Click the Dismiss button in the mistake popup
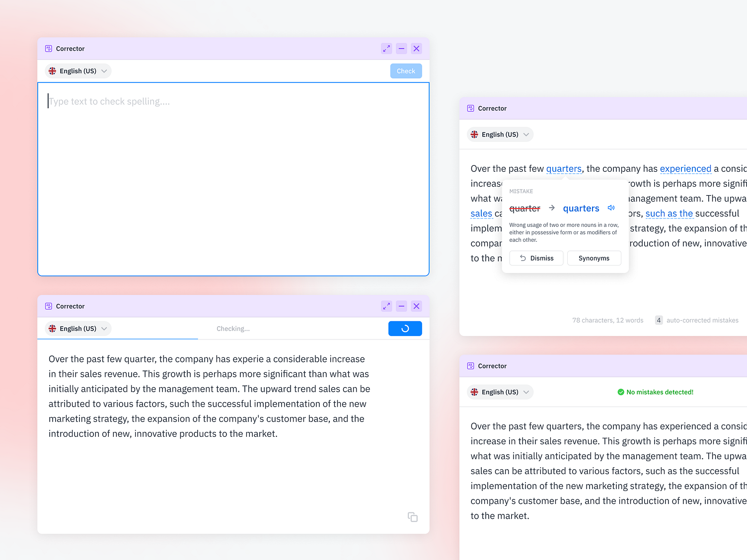Viewport: 747px width, 560px height. point(536,258)
